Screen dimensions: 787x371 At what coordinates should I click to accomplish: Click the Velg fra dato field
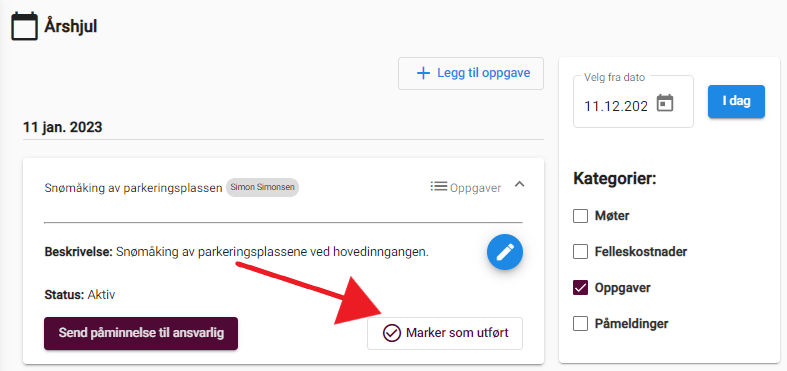click(633, 101)
